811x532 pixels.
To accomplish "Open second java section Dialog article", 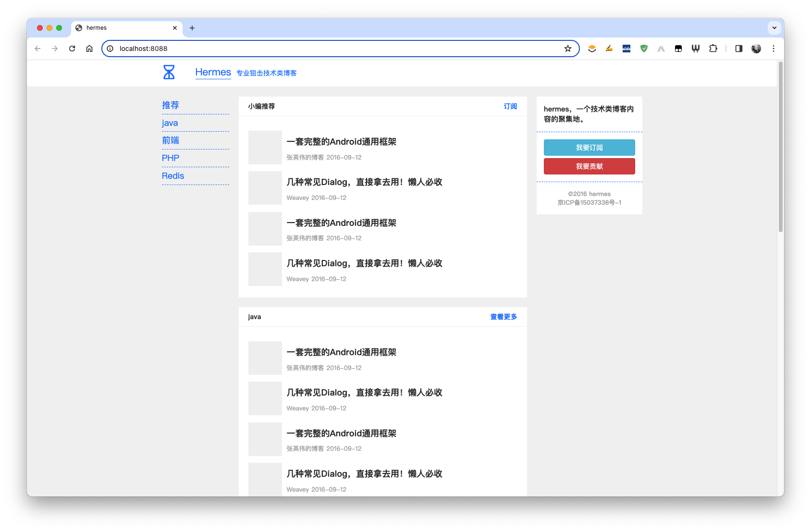I will click(365, 393).
